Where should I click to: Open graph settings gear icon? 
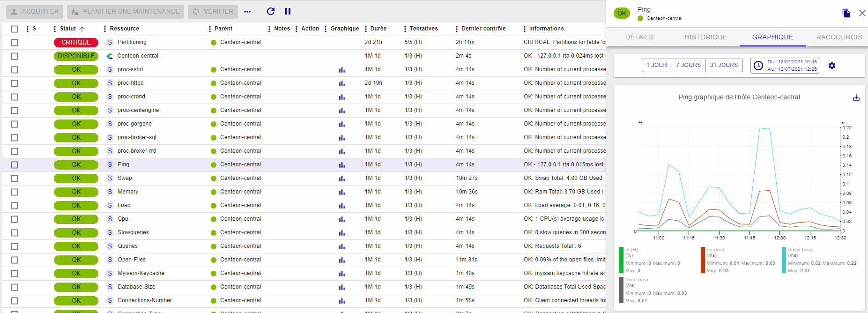click(x=832, y=66)
